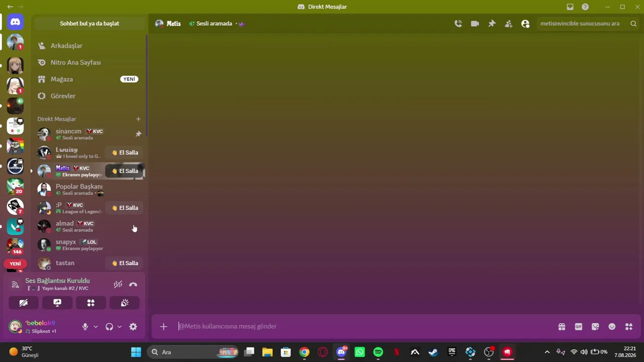Screen dimensions: 644x362
Task: Open the apps launcher in message bar
Action: [629, 327]
